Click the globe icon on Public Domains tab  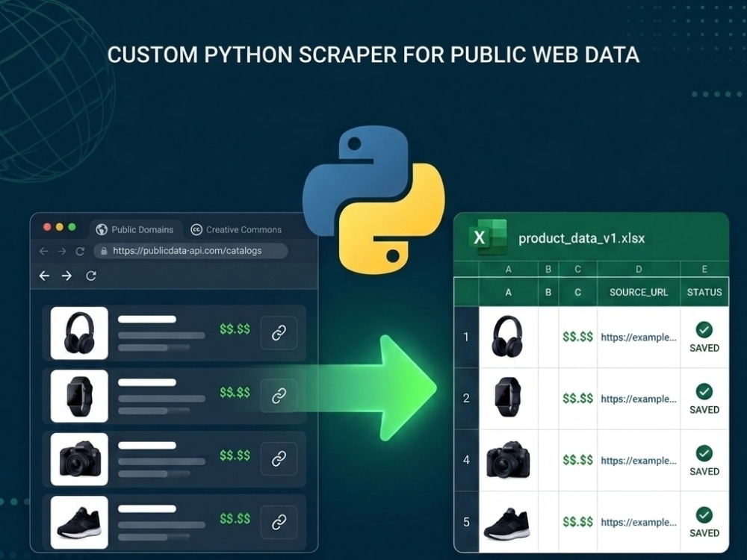(x=102, y=229)
